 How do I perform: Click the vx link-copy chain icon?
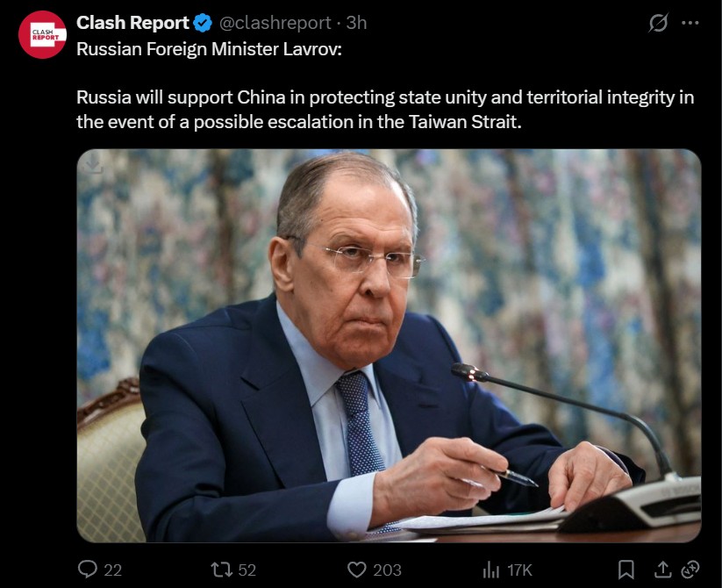point(690,570)
